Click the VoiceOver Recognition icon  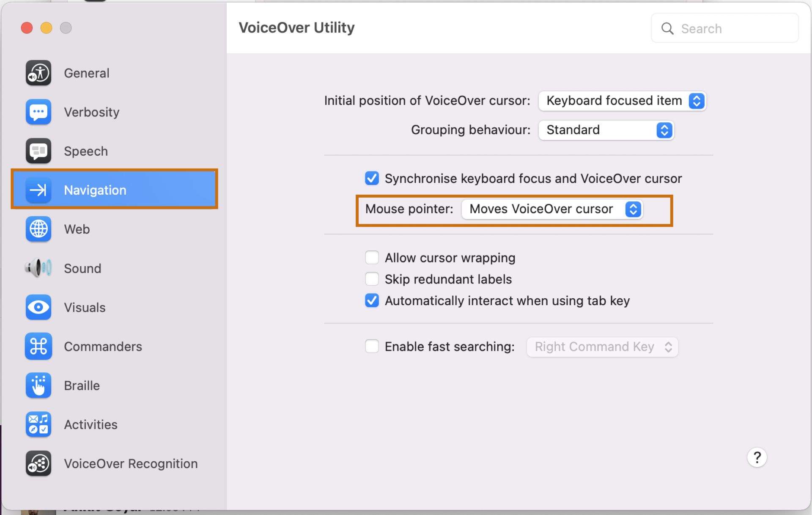(38, 463)
